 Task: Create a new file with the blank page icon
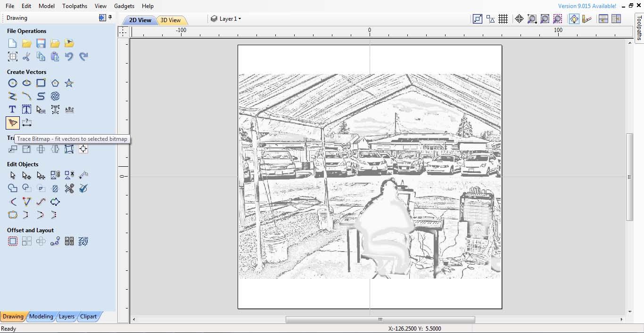coord(13,43)
